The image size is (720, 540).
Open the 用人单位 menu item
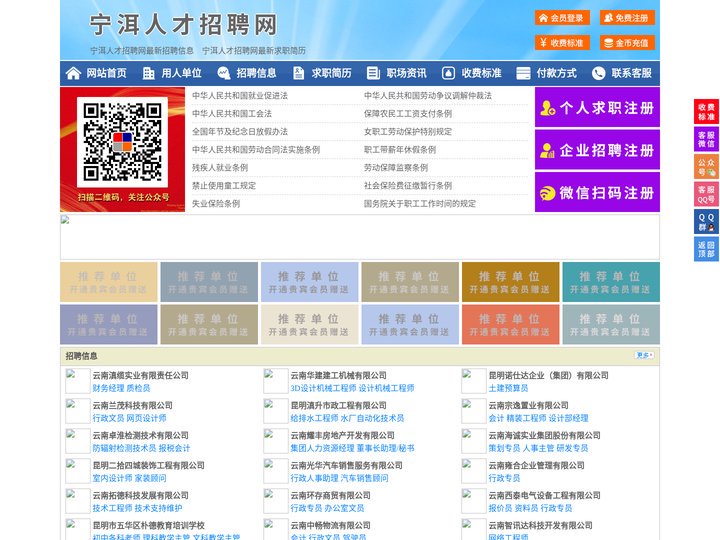(181, 73)
